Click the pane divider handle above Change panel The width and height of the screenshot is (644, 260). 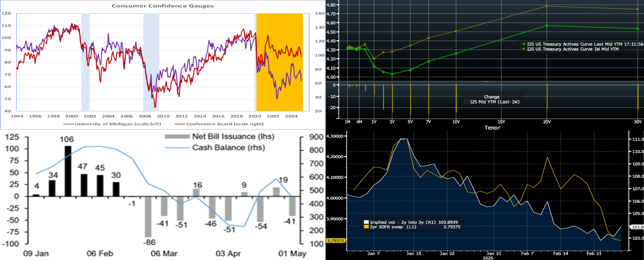[486, 82]
